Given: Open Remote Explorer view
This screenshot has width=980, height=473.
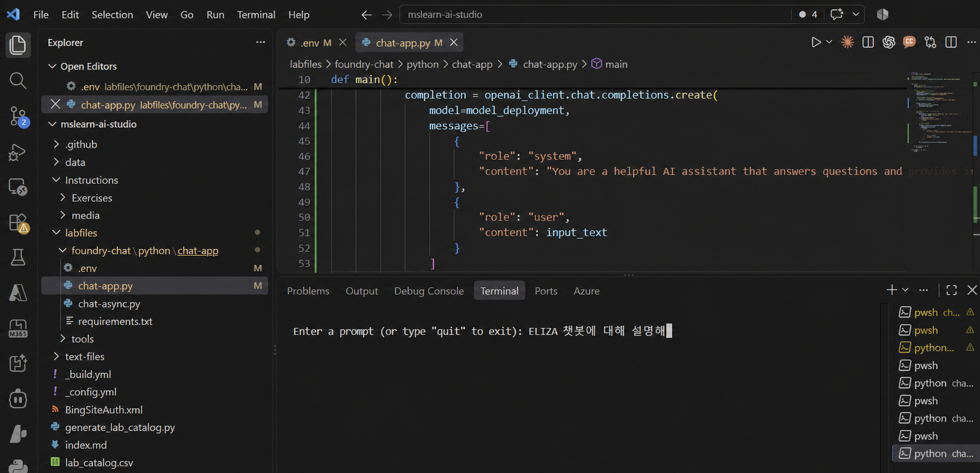Looking at the screenshot, I should tap(18, 187).
